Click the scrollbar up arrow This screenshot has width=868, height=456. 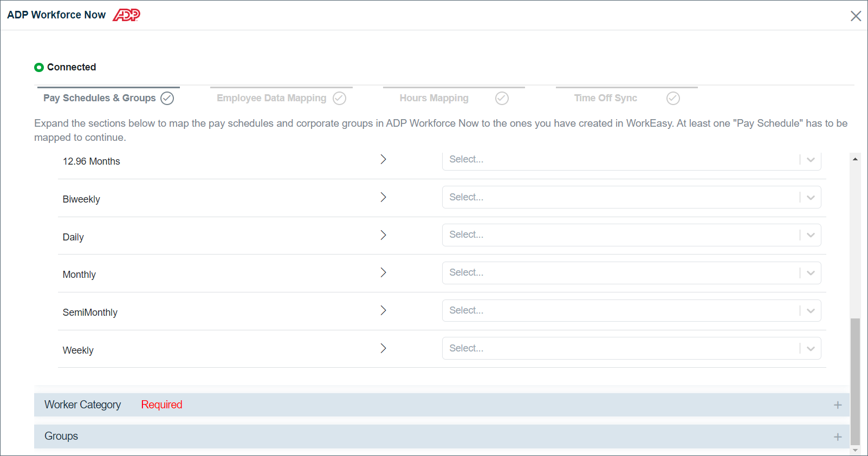(855, 159)
